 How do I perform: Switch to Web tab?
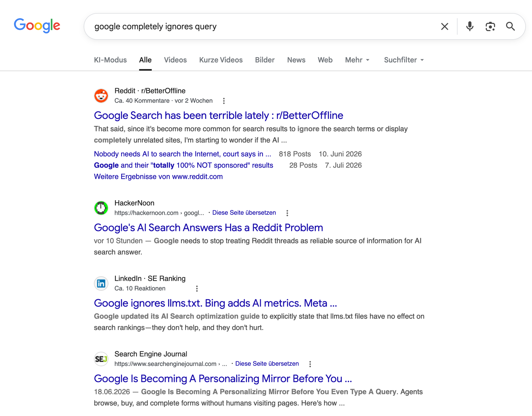click(325, 60)
